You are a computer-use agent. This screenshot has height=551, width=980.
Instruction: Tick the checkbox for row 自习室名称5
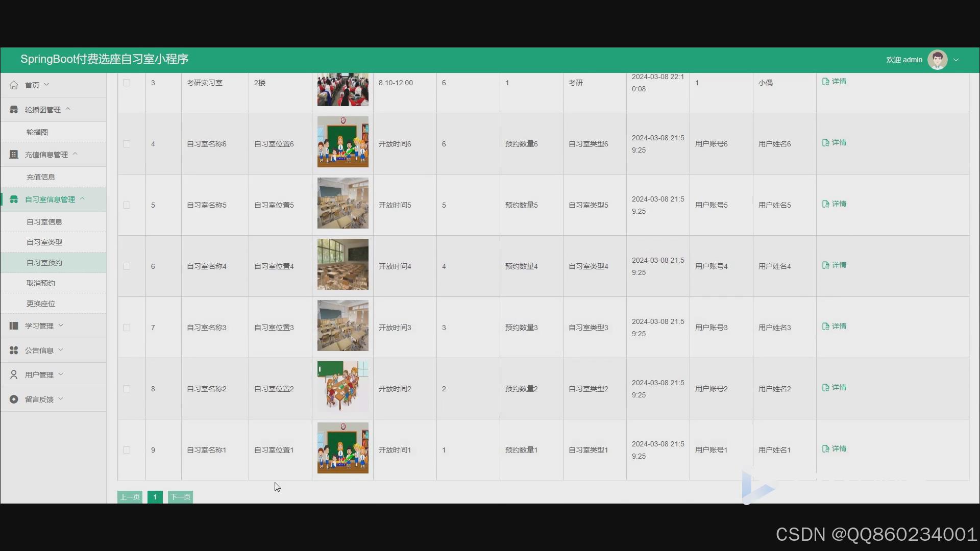127,205
